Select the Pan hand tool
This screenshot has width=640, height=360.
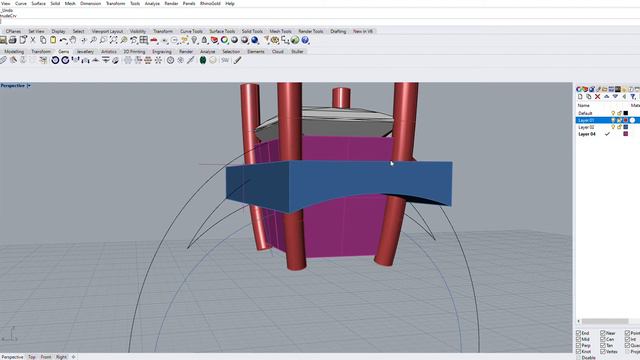coord(73,40)
